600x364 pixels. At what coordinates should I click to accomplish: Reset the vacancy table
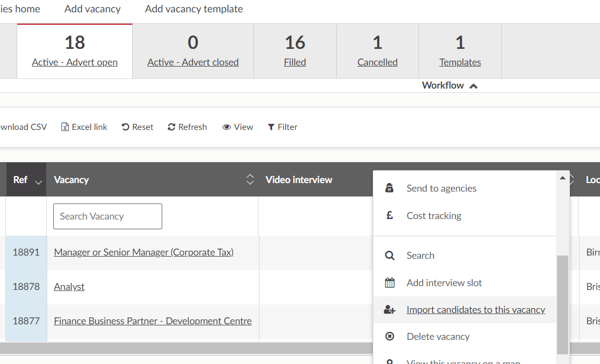[x=138, y=127]
